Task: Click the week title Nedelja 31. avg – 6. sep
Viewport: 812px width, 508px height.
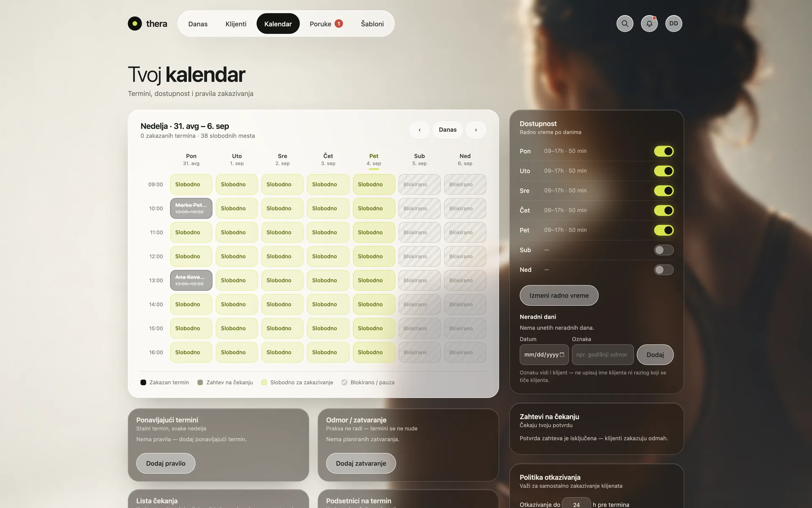Action: (x=185, y=126)
